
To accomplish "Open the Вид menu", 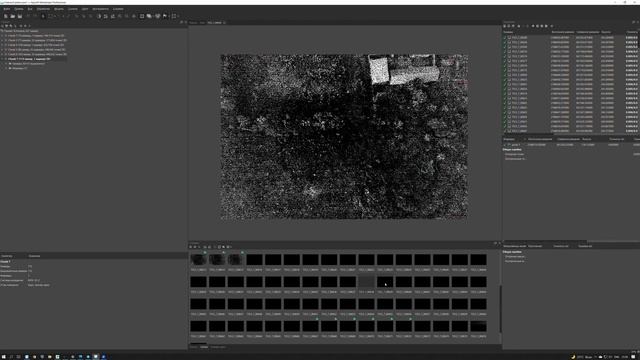I will (30, 9).
